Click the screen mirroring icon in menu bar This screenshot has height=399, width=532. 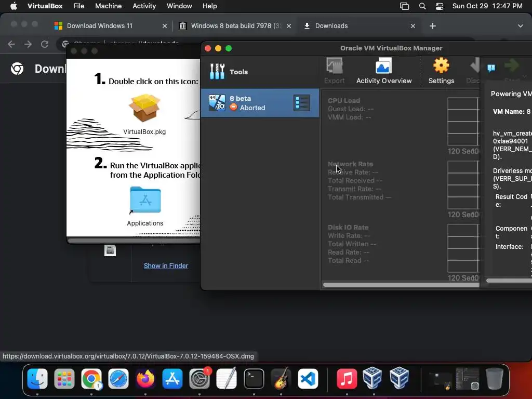coord(404,6)
